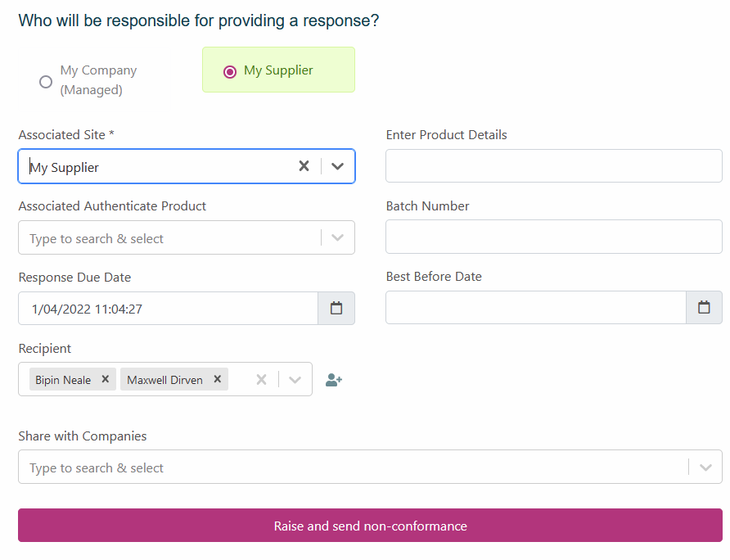Select the My Supplier radio option
Viewport: 730px width, 560px height.
point(230,71)
